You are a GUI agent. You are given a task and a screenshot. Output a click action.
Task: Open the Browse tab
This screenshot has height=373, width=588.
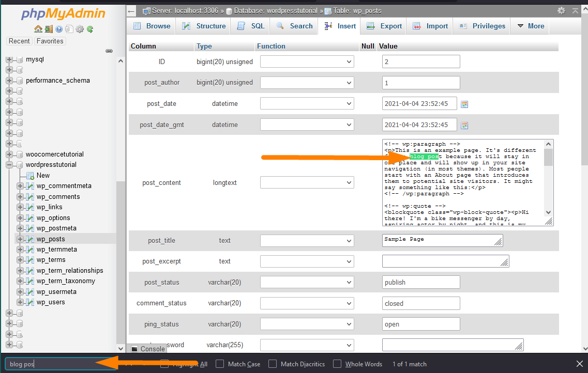click(152, 26)
